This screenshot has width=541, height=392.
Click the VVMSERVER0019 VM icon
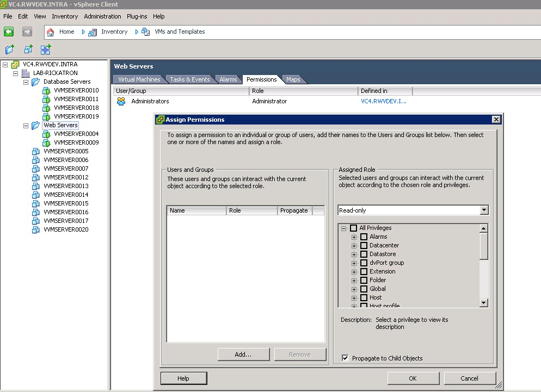coord(46,116)
